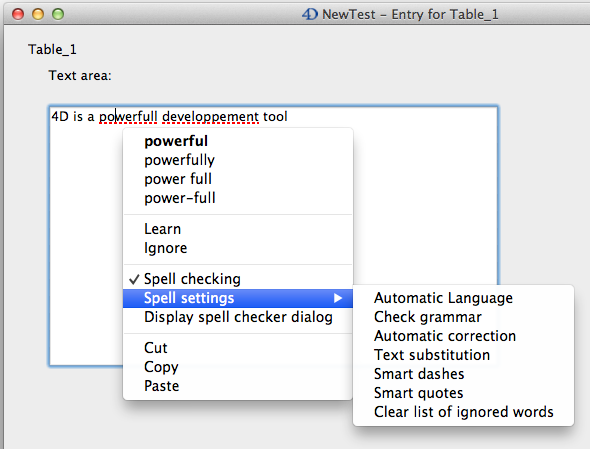Expand the Spell settings submenu arrow
Image resolution: width=590 pixels, height=449 pixels.
pyautogui.click(x=338, y=298)
